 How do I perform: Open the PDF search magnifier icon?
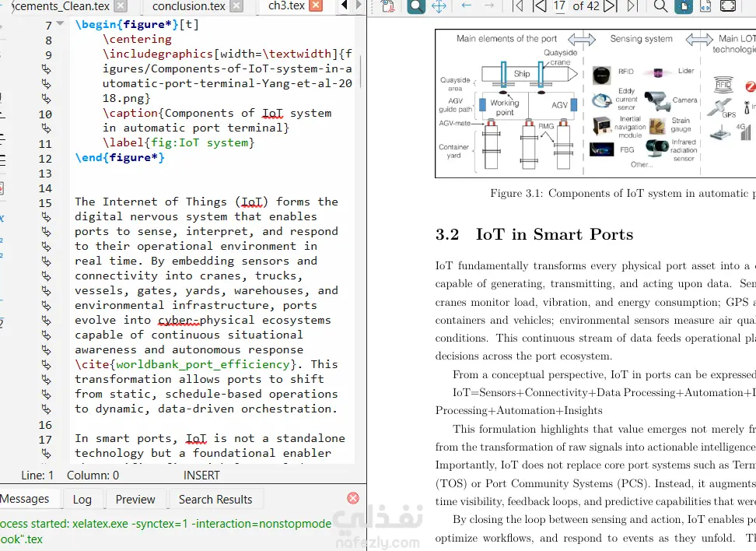point(661,5)
